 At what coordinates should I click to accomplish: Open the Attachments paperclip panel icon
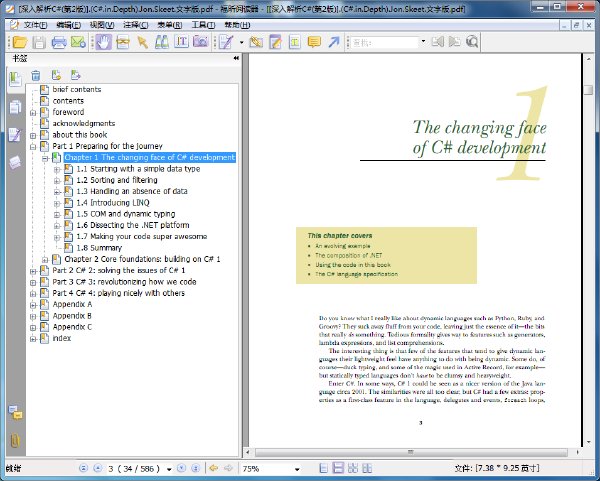pyautogui.click(x=15, y=440)
